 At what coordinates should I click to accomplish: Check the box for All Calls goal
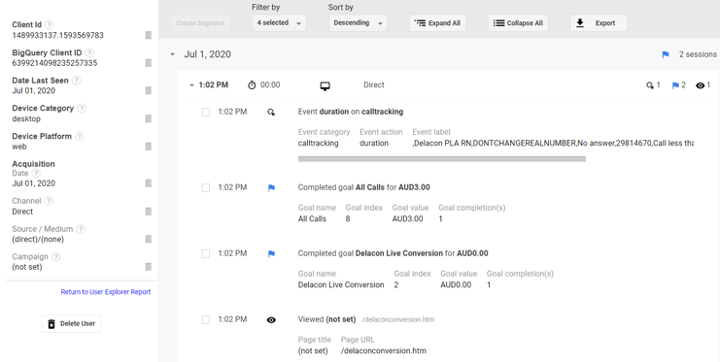[206, 187]
